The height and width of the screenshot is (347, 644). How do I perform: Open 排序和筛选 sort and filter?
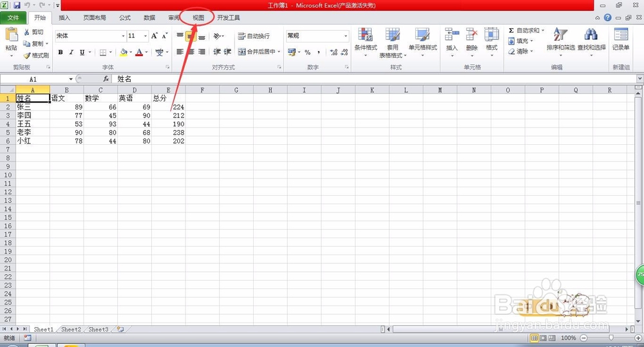click(561, 41)
